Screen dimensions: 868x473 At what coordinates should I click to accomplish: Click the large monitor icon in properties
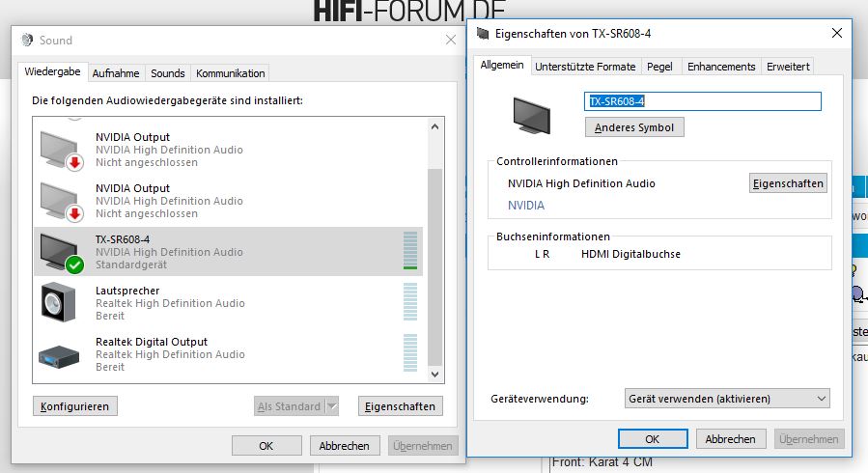[531, 116]
